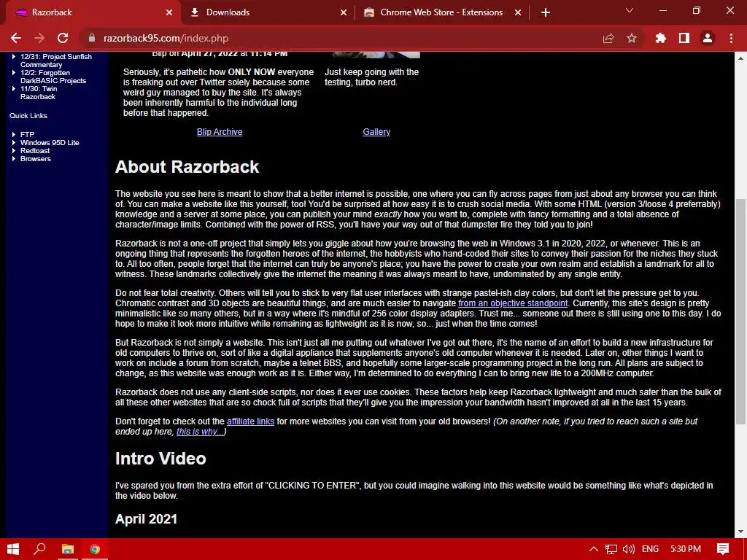Screen dimensions: 747x560
Task: Open 12/31: Project Sunfish Commentary entry
Action: coord(55,61)
